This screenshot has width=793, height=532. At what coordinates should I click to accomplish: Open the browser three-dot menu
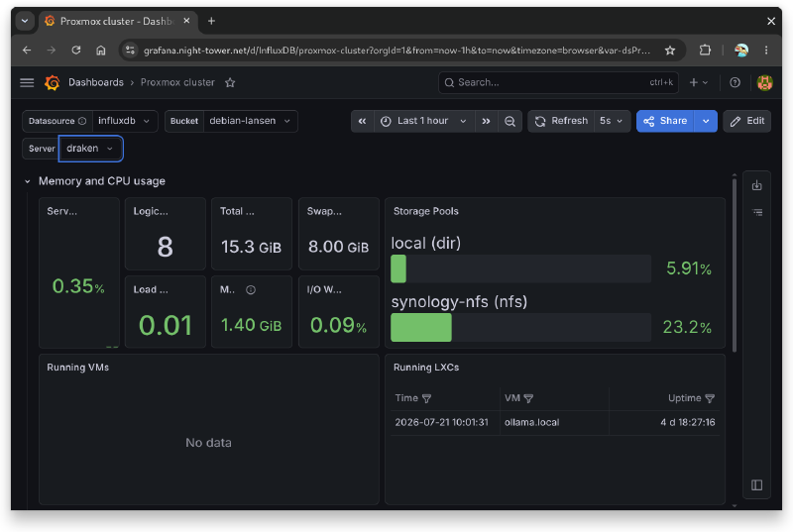[x=766, y=50]
